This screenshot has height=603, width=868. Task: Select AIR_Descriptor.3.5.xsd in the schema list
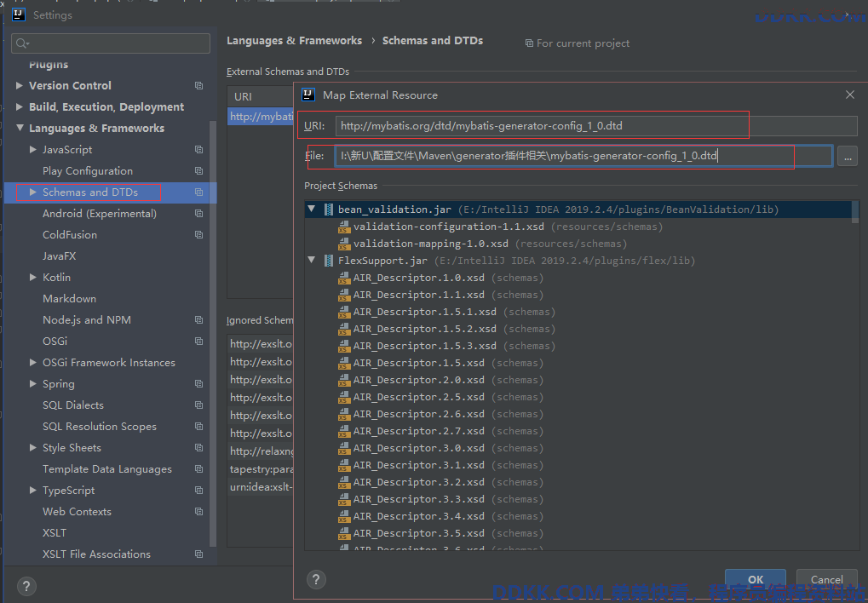pyautogui.click(x=418, y=533)
